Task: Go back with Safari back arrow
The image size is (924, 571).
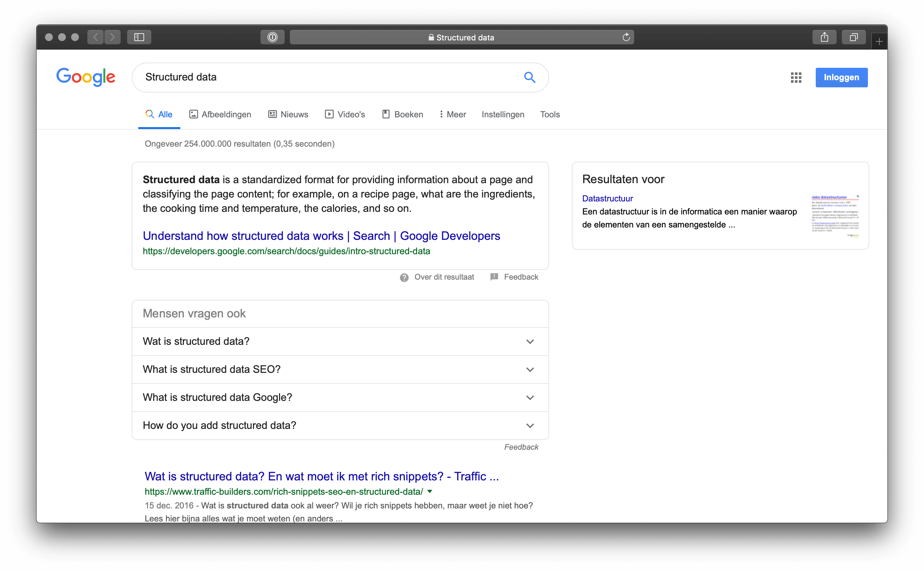Action: [x=96, y=37]
